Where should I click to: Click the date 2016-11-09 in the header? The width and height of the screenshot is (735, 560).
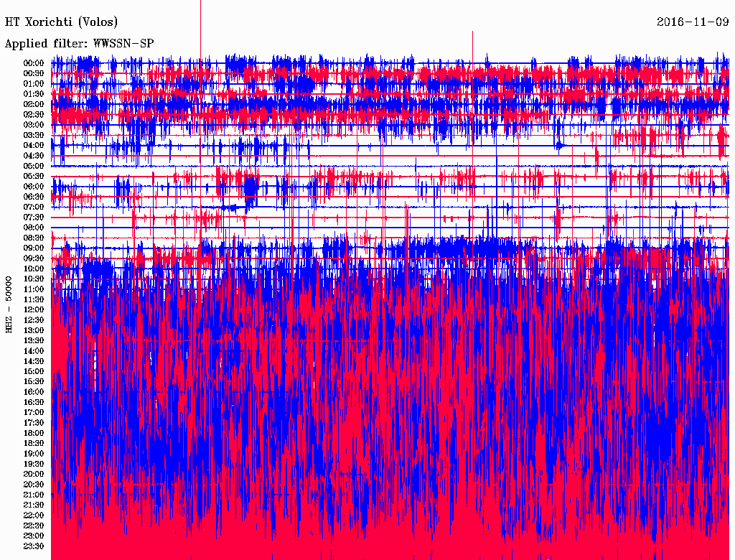(x=692, y=22)
